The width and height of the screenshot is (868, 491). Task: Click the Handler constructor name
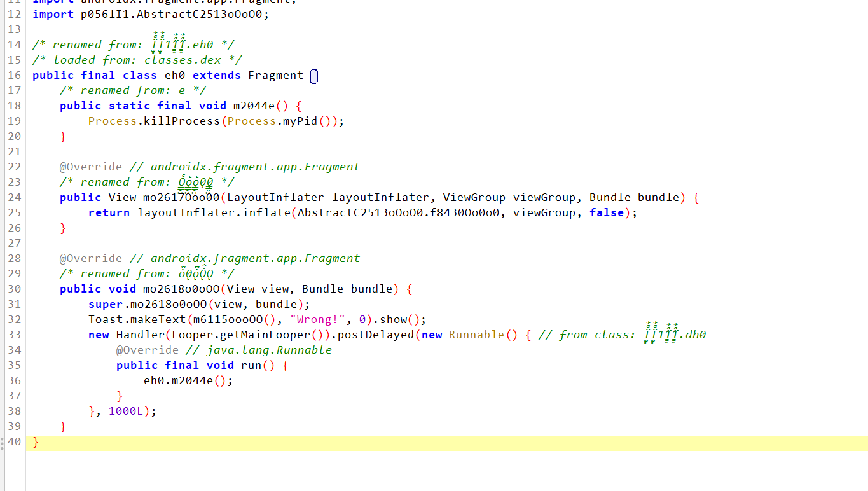tap(140, 335)
